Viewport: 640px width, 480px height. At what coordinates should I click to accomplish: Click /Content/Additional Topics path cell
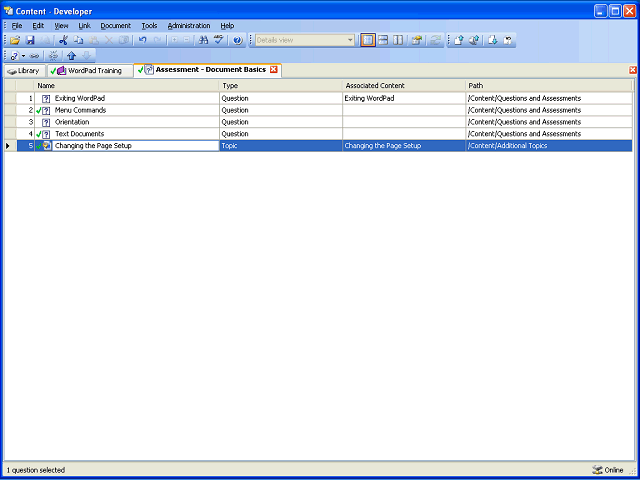pos(549,146)
